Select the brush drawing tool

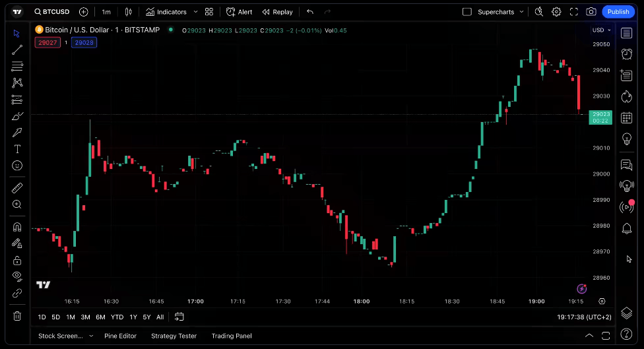click(x=17, y=116)
